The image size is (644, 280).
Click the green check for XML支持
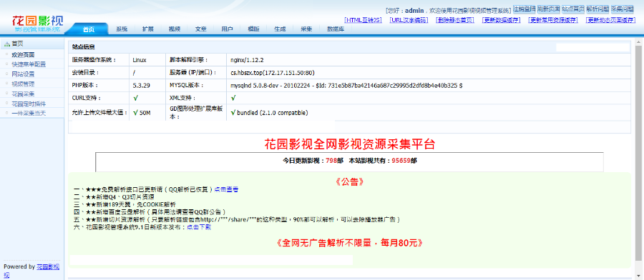pos(233,99)
